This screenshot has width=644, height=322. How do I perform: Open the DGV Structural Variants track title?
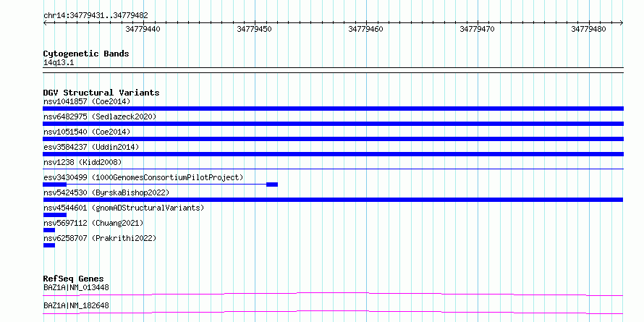click(101, 93)
